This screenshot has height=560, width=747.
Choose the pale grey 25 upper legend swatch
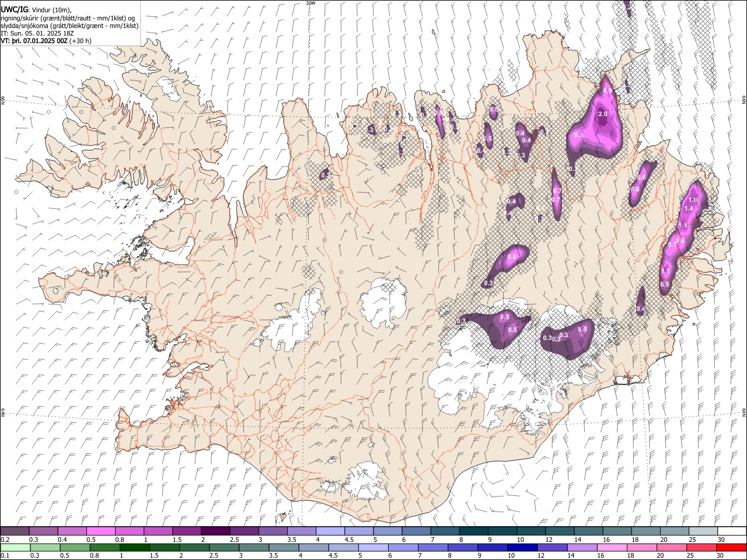pos(703,531)
